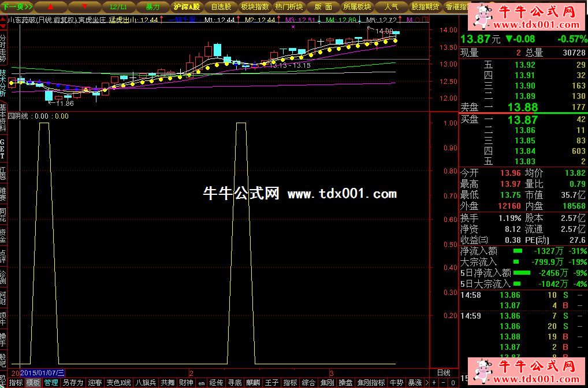Open the 日线 period selector

point(443,372)
